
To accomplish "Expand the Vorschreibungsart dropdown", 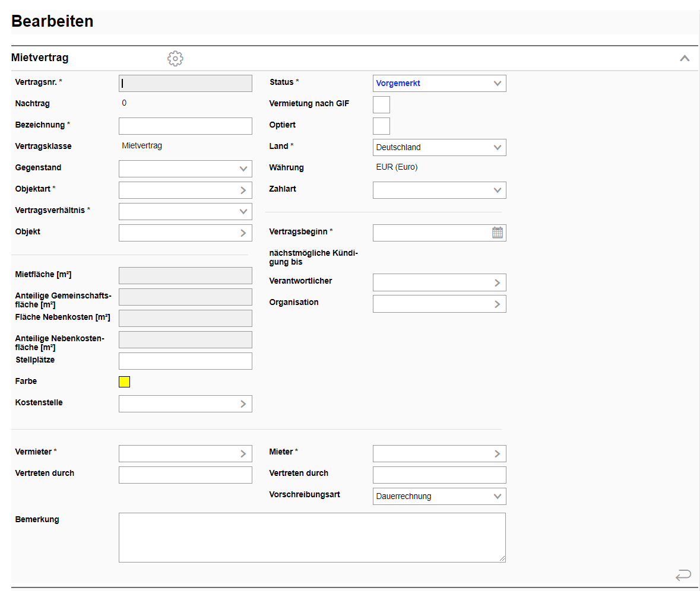I will coord(439,496).
